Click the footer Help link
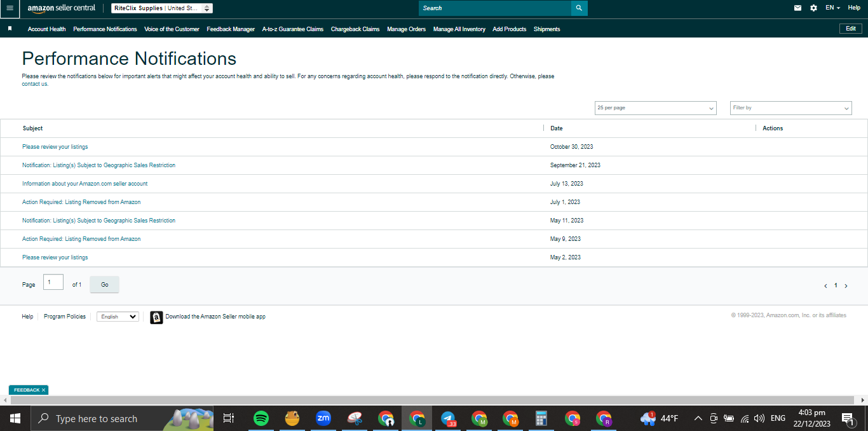 [27, 317]
